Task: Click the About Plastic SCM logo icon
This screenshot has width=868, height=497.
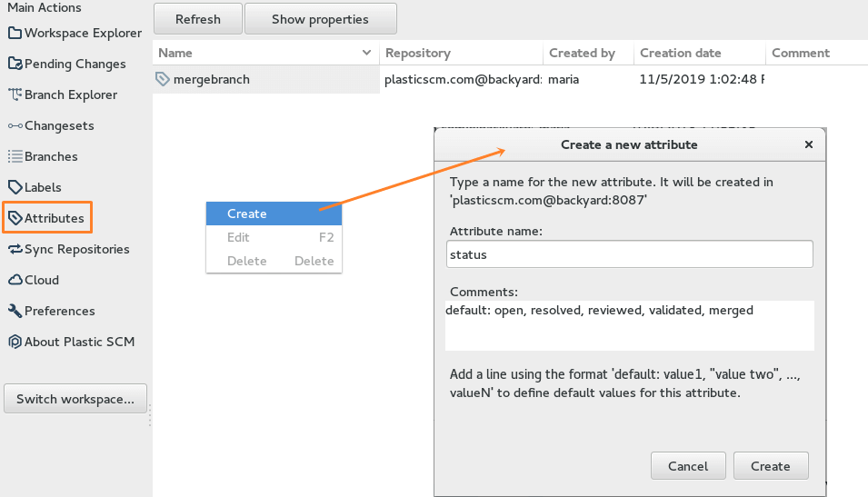Action: 15,342
